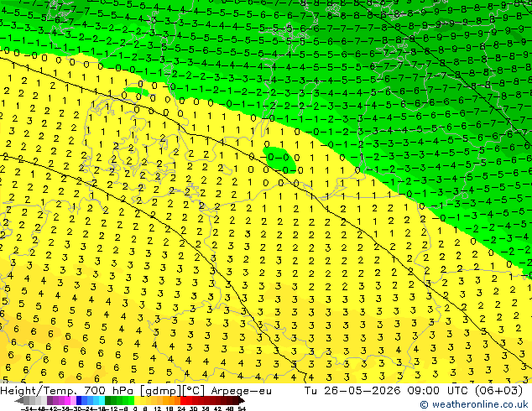
Task: Click the dark blue legend color block
Action: coord(79,400)
